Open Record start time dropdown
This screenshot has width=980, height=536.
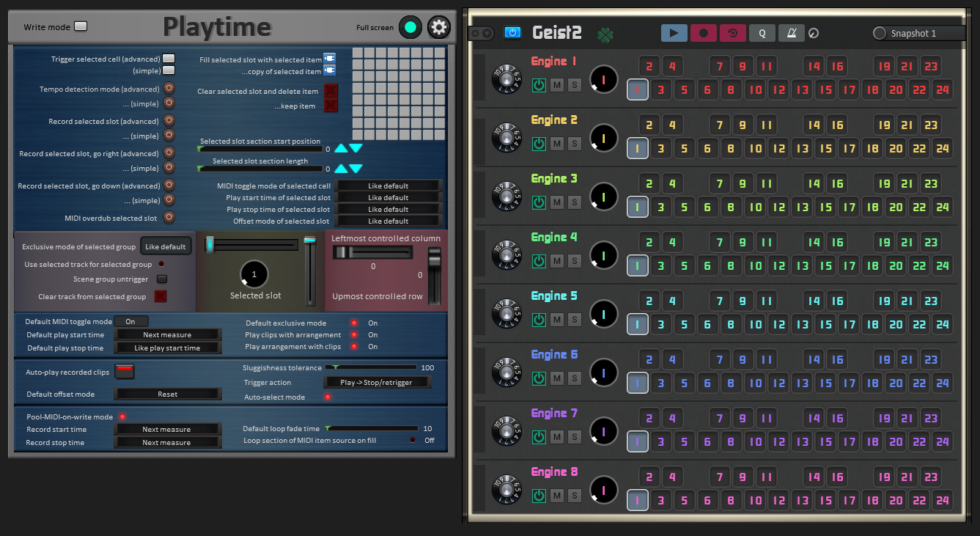pyautogui.click(x=167, y=429)
